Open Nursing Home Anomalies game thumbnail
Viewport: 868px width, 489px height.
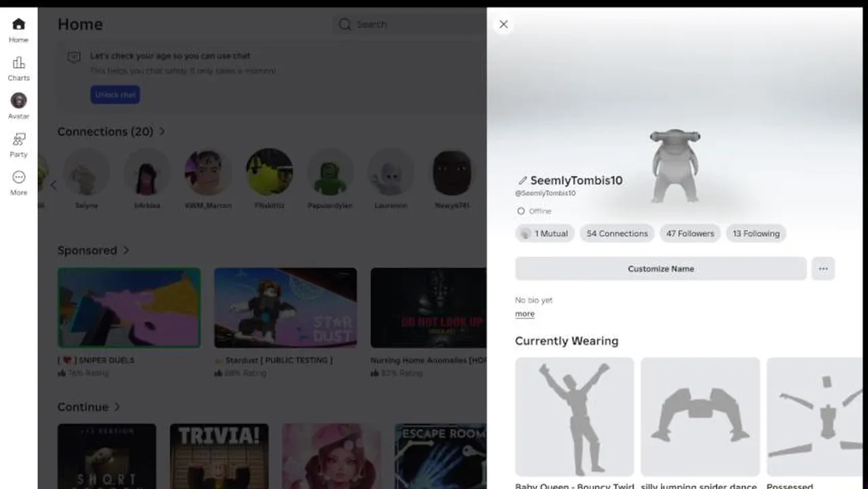[x=429, y=308]
